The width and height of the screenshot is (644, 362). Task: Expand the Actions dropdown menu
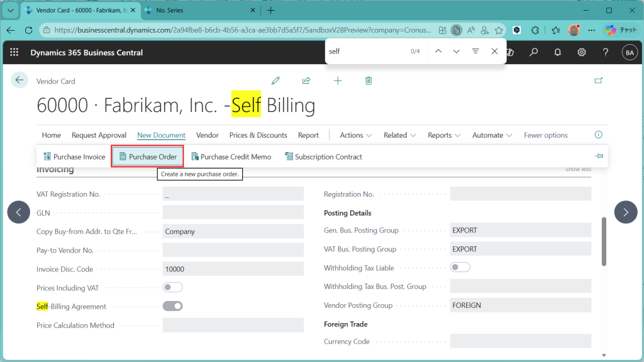[x=355, y=135]
